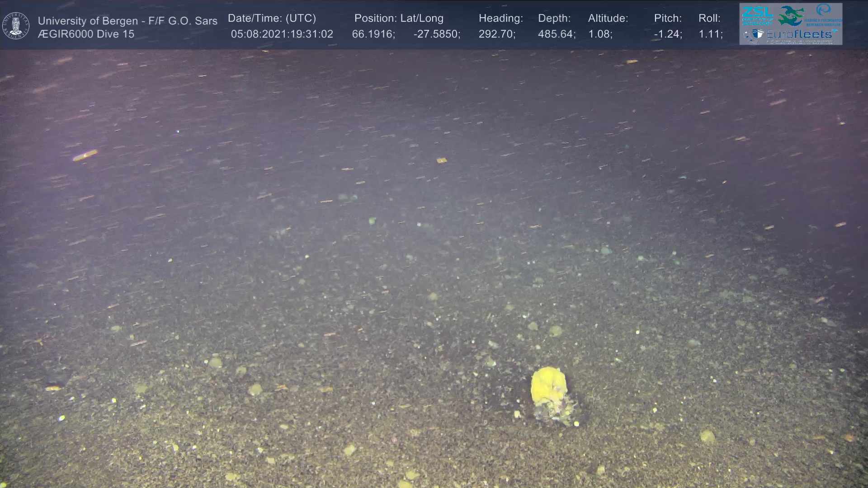
Task: Click the 'Date/Time: (UTC)' header
Action: (272, 18)
